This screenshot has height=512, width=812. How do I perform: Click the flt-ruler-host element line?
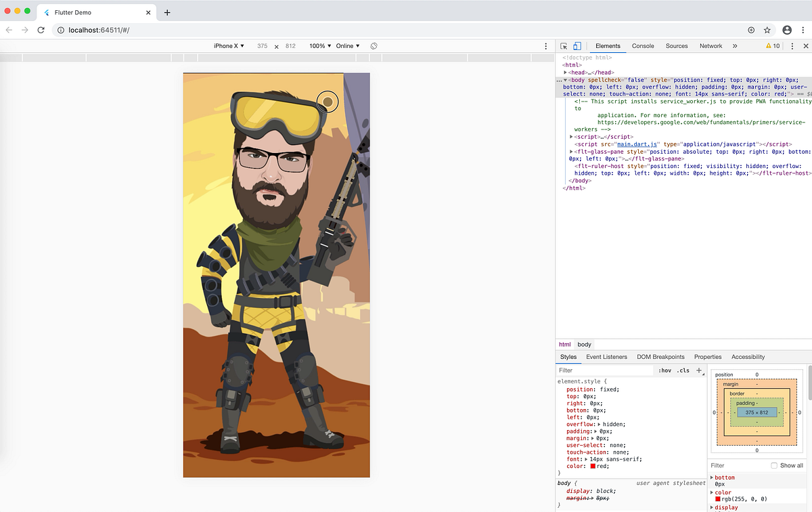click(692, 169)
